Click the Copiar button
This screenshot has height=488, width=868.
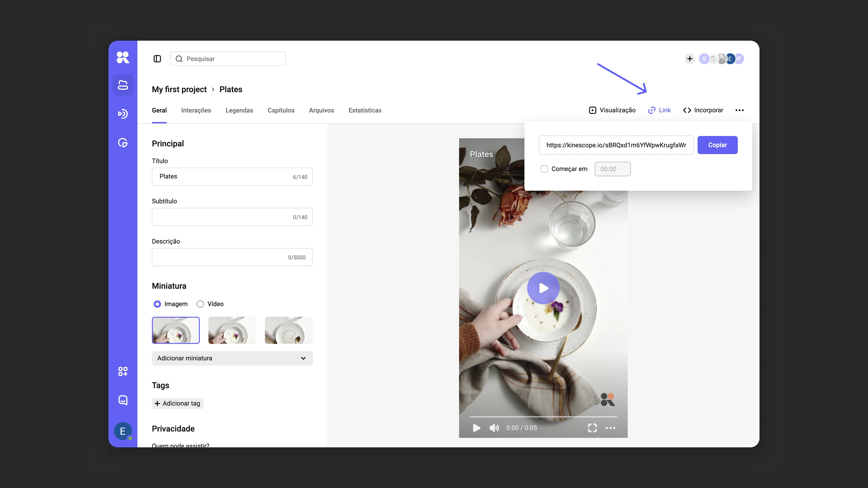pyautogui.click(x=717, y=145)
